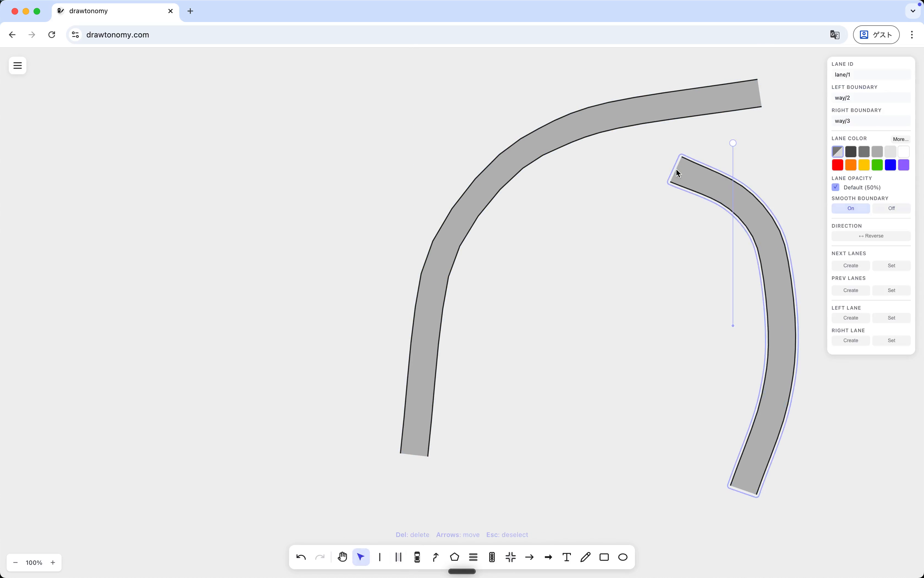Open a new browser tab
924x578 pixels.
[x=190, y=11]
